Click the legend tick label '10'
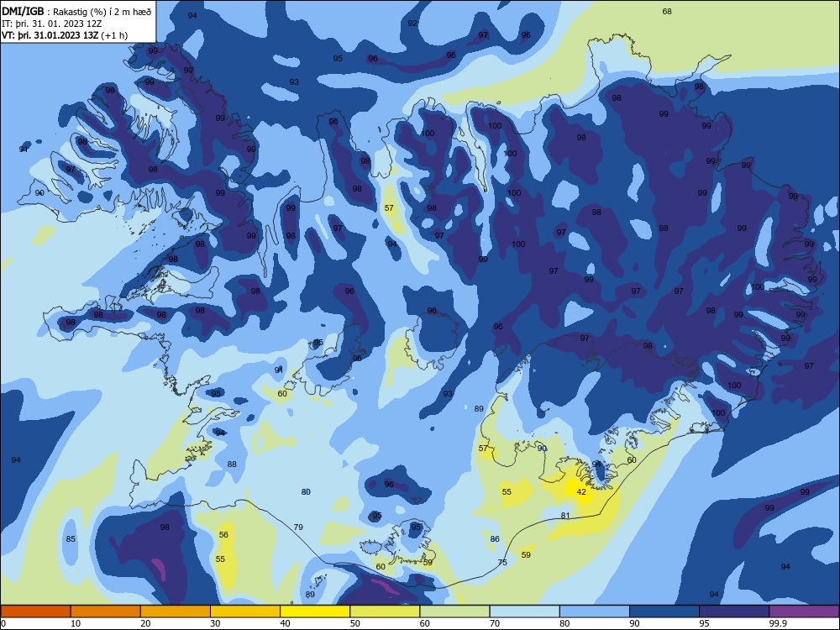 [76, 623]
